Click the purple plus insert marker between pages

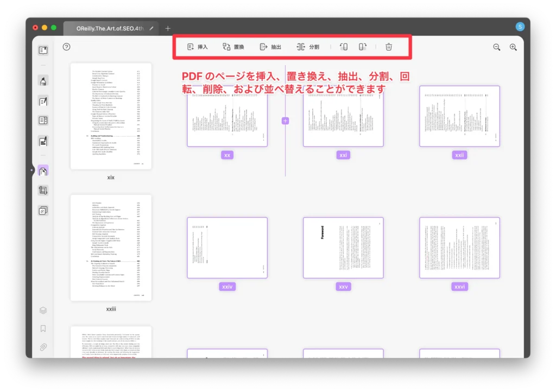pyautogui.click(x=286, y=121)
